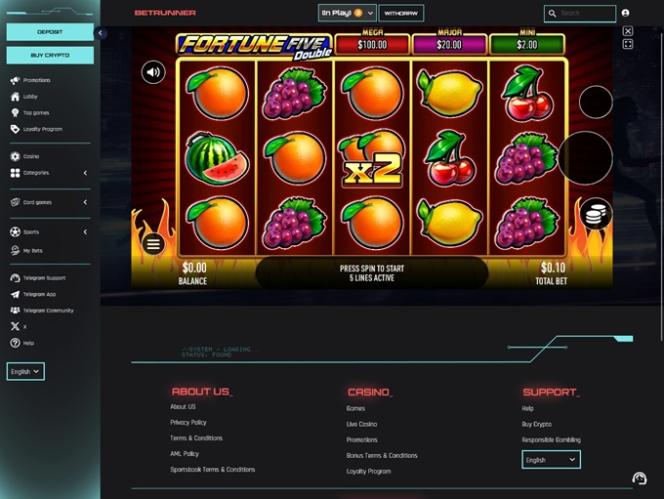Open Loyalty Program in sidebar menu
664x499 pixels.
click(36, 129)
